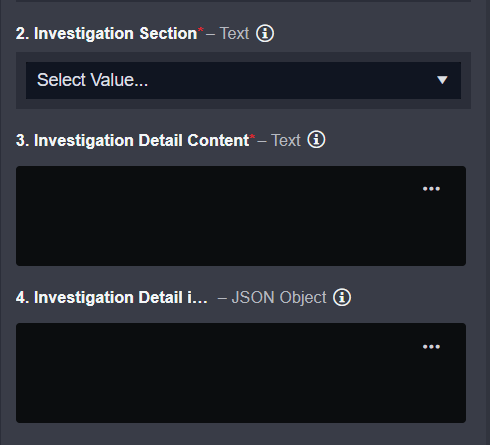This screenshot has height=445, width=490.
Task: Click the '2. Investigation Section' label
Action: tap(106, 34)
